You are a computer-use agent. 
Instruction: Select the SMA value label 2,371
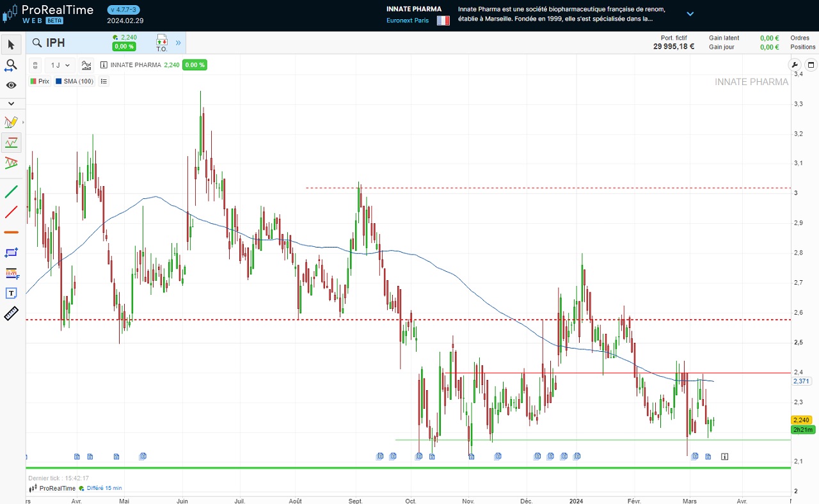pyautogui.click(x=802, y=381)
